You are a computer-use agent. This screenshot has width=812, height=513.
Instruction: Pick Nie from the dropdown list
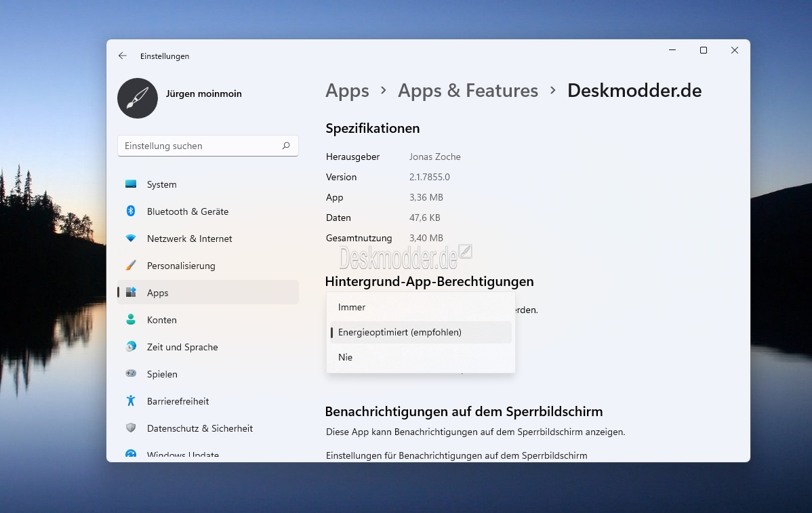point(420,357)
